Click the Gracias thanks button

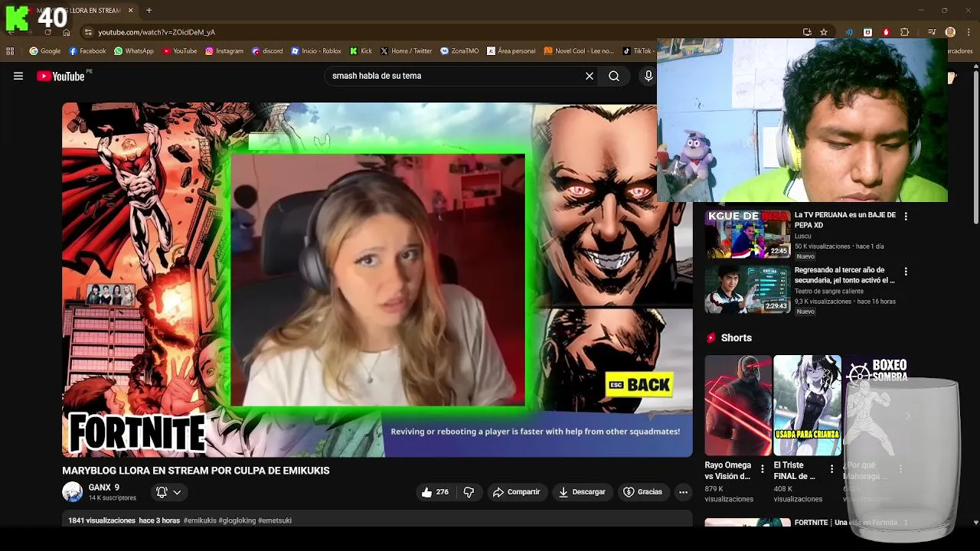[x=642, y=492]
